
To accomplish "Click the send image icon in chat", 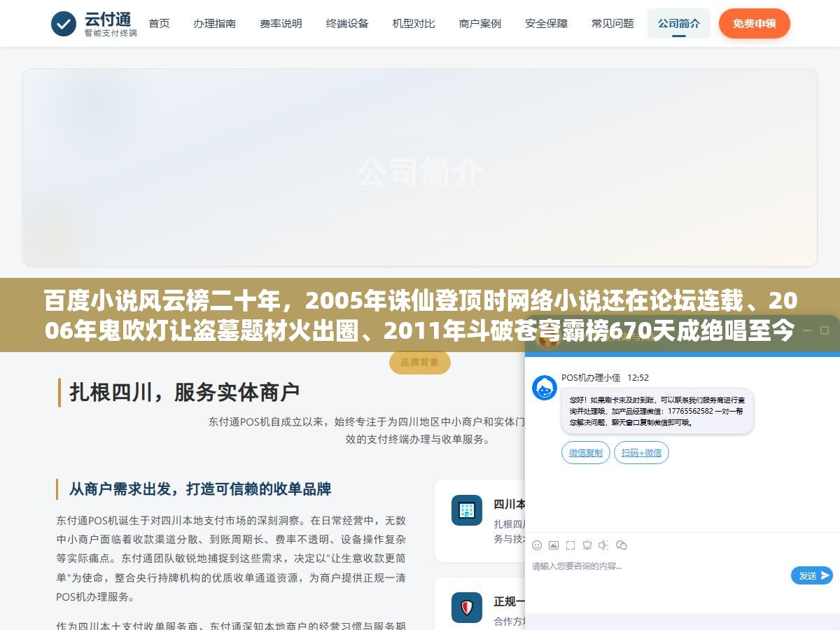I will pyautogui.click(x=554, y=545).
